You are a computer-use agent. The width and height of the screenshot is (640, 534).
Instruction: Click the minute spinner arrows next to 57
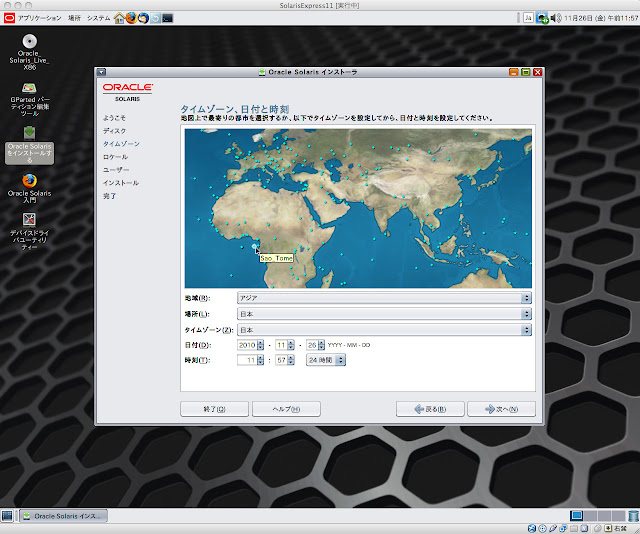click(291, 360)
